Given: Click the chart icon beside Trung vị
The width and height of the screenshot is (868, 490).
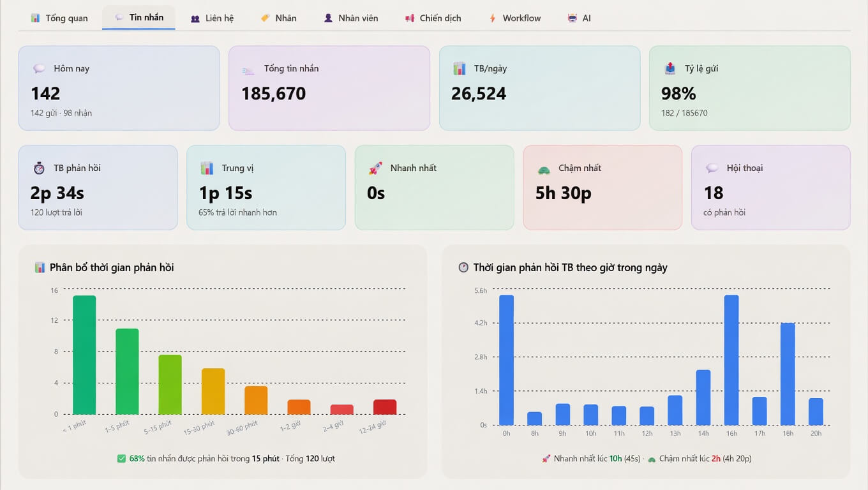Looking at the screenshot, I should (x=207, y=168).
